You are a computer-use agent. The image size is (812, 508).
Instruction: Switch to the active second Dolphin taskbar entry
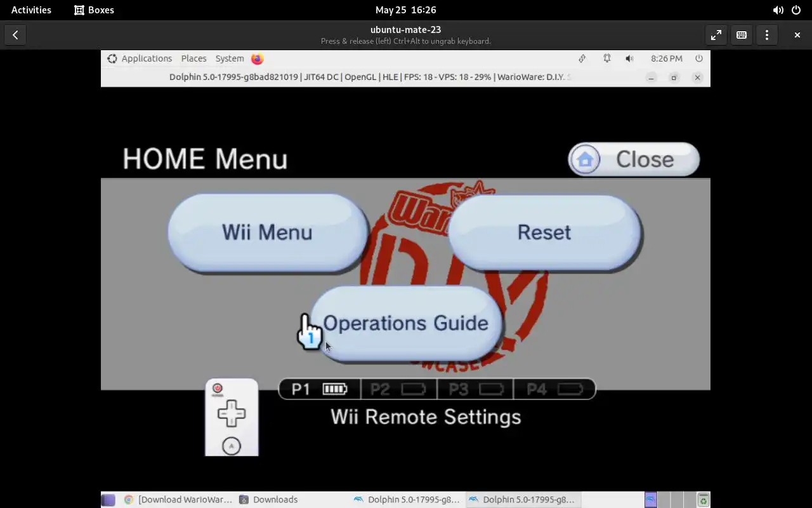pos(523,500)
